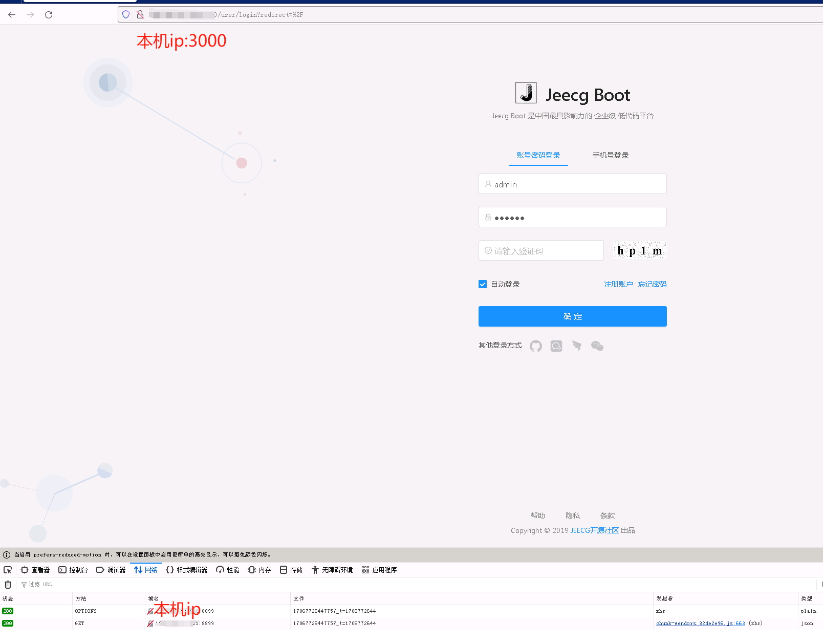Screen dimensions: 823x644
Task: Open the 条款 footer link
Action: (x=608, y=516)
